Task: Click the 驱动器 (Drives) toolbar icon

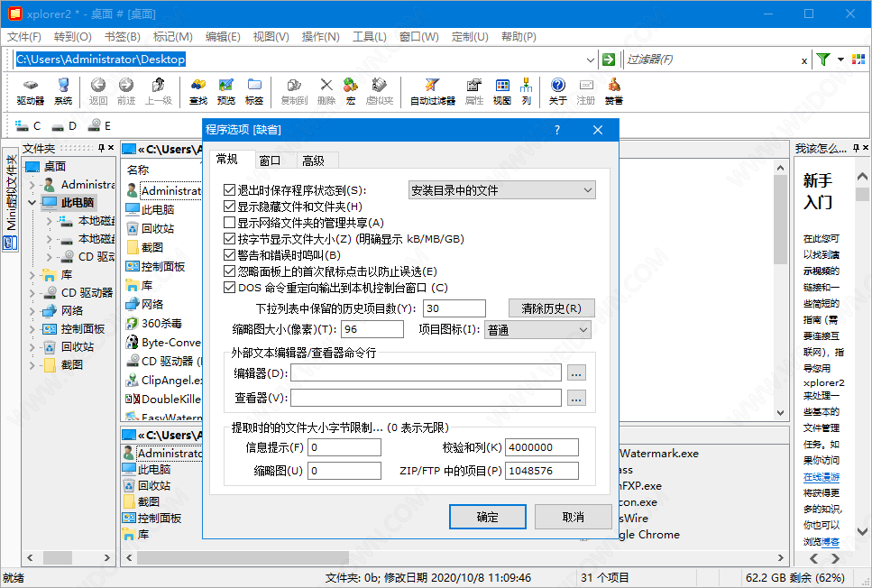Action: pos(30,90)
